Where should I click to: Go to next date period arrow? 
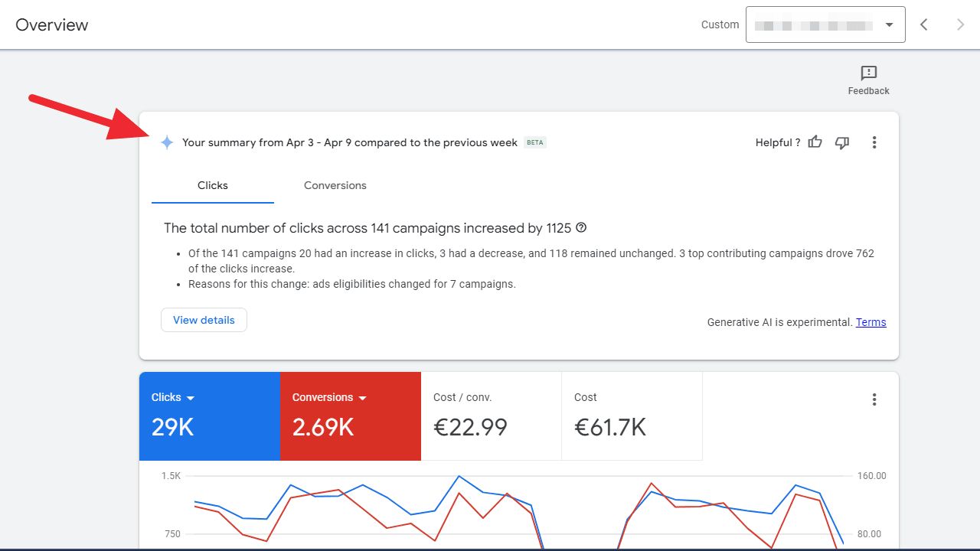960,24
